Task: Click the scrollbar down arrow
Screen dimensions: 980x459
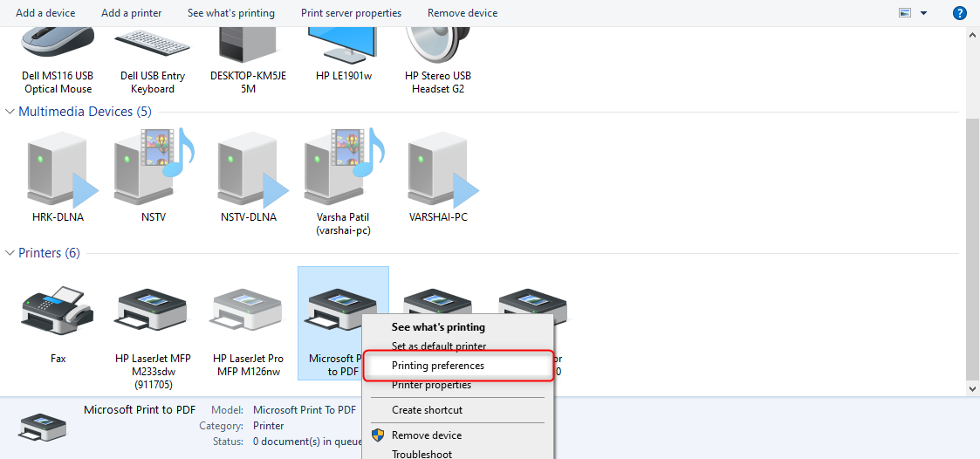Action: 972,388
